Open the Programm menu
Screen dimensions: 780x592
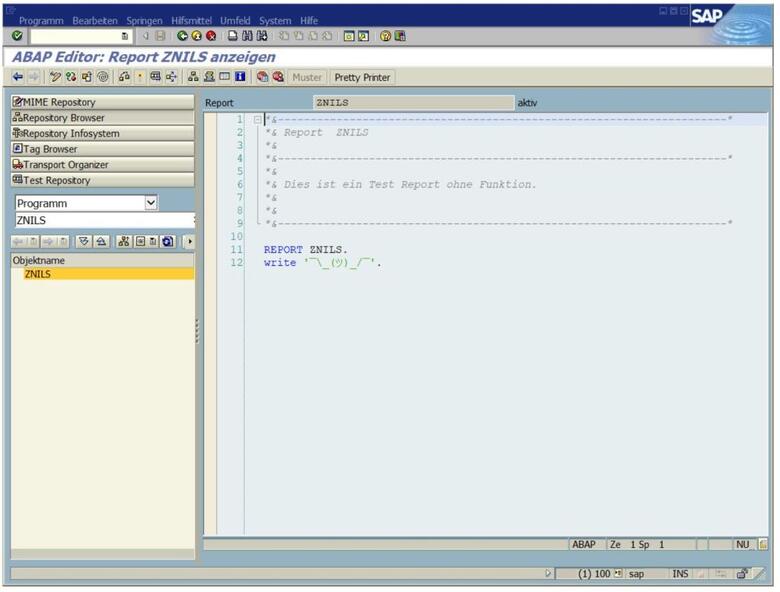pyautogui.click(x=41, y=20)
